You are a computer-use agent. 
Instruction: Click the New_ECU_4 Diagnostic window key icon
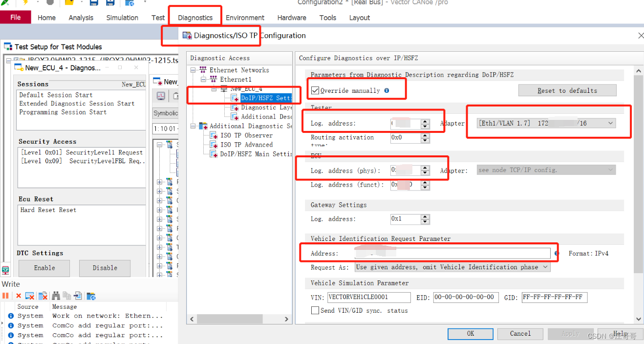19,67
